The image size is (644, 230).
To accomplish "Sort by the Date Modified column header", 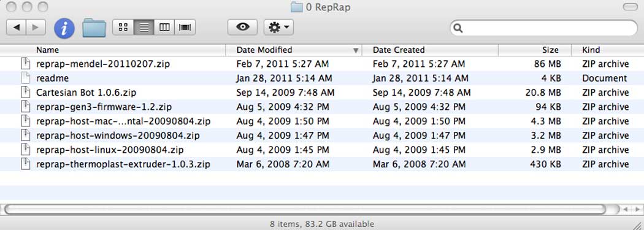I will 294,50.
